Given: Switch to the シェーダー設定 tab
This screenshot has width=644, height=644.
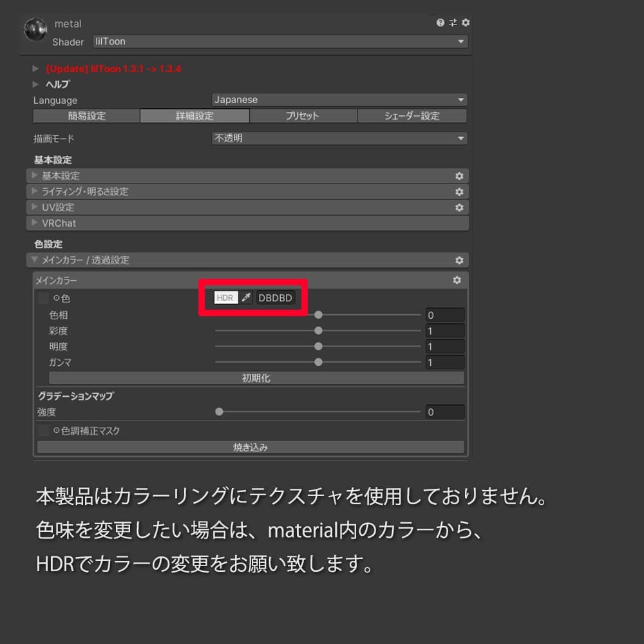Looking at the screenshot, I should pyautogui.click(x=412, y=116).
